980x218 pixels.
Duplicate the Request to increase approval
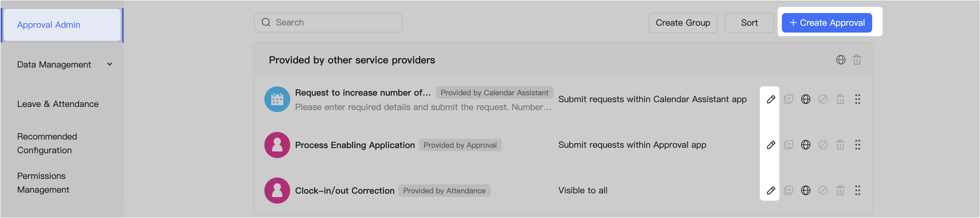(788, 99)
